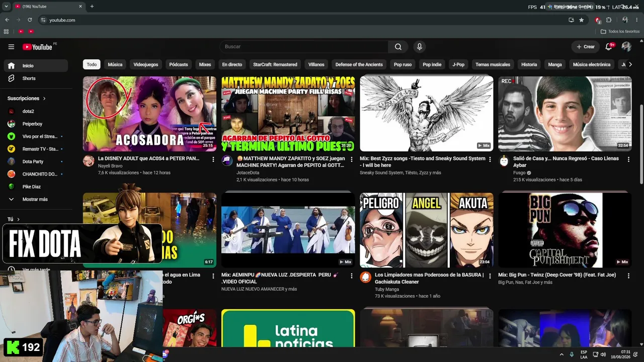
Task: Start voice search with the microphone icon
Action: coord(419,47)
